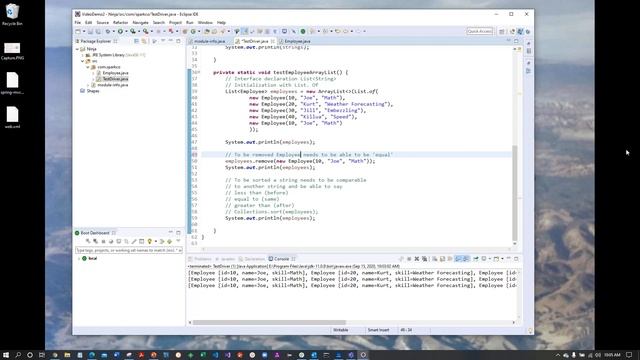The image size is (640, 360).
Task: Click Remove Launch X icon in Console toolbar
Action: [x=417, y=259]
